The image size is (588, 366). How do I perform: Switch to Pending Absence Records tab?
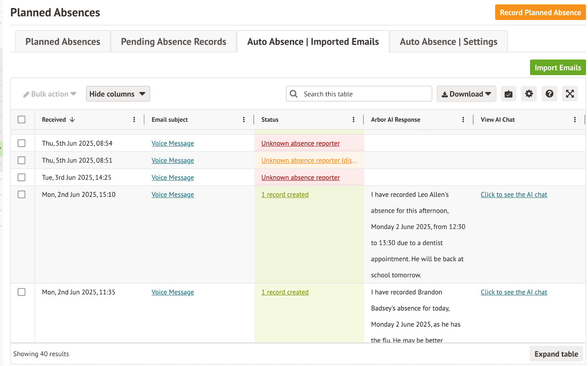tap(173, 42)
